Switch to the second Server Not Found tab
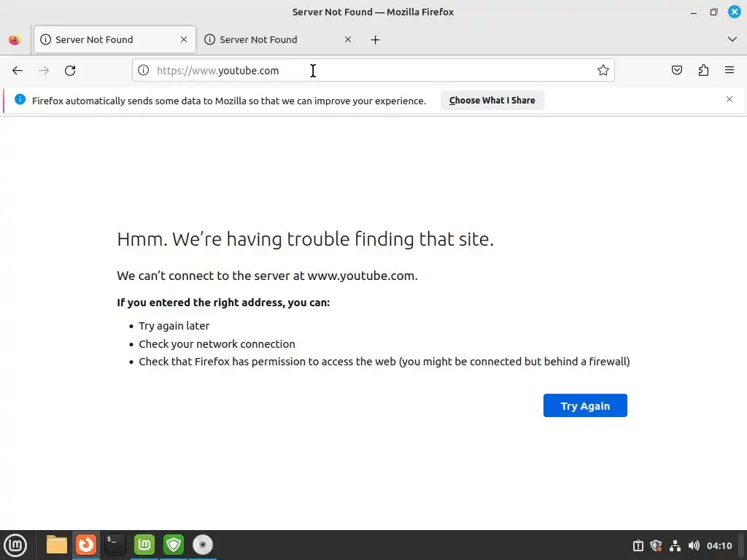This screenshot has width=747, height=560. coord(279,39)
